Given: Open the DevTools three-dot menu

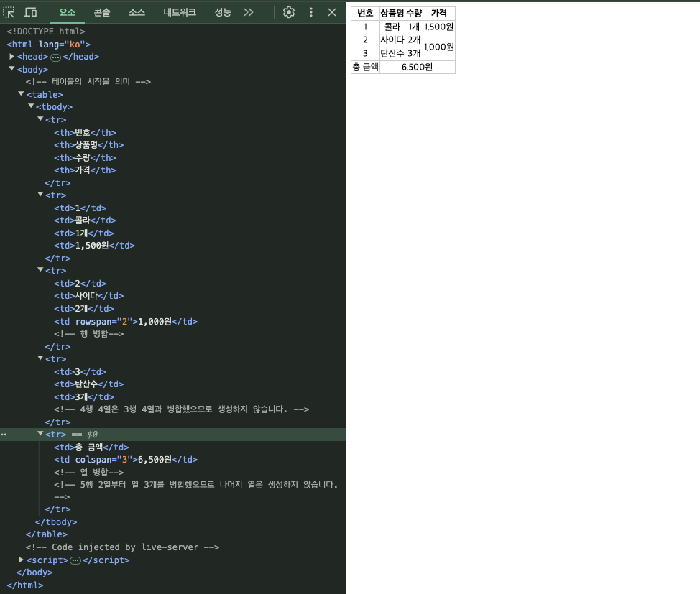Looking at the screenshot, I should 311,12.
